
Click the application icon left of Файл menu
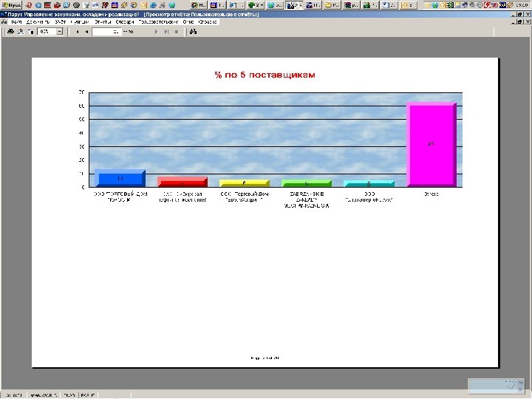(x=4, y=21)
